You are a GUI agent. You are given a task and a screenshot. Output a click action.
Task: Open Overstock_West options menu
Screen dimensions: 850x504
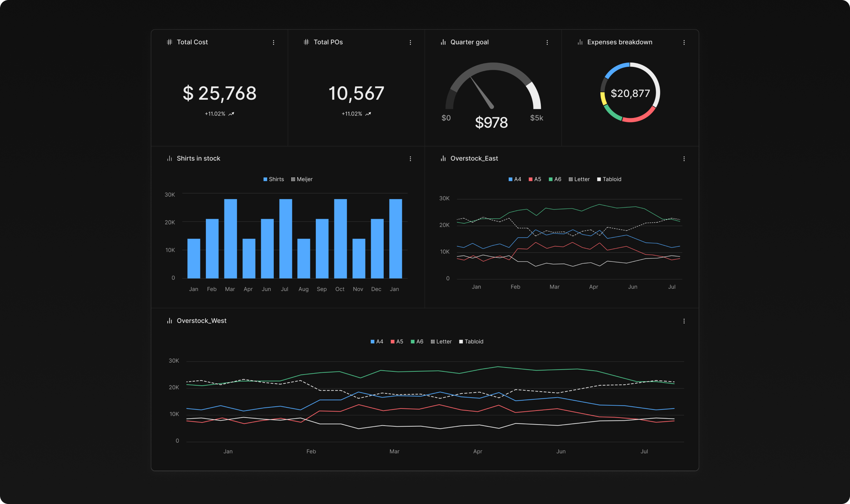point(684,321)
